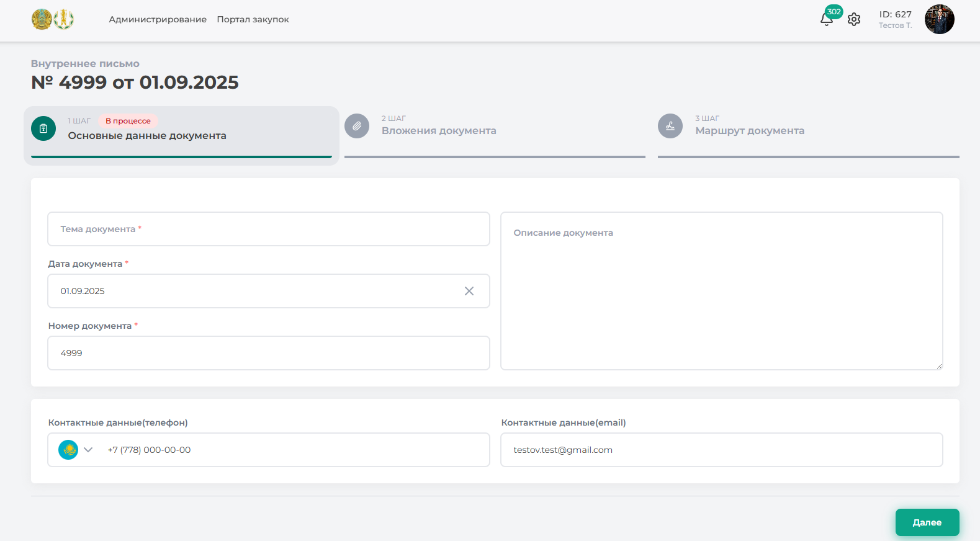This screenshot has width=980, height=541.
Task: Click the Kazakhstan emblem logo
Action: (42, 19)
